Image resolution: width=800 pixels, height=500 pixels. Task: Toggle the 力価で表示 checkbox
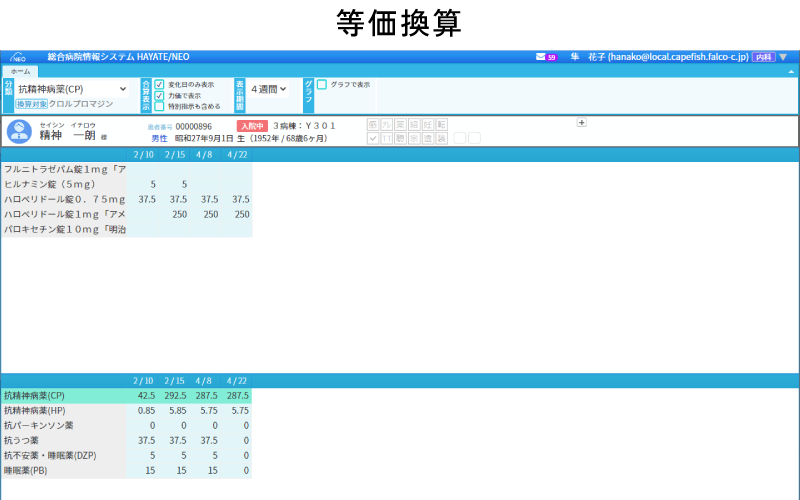(159, 95)
